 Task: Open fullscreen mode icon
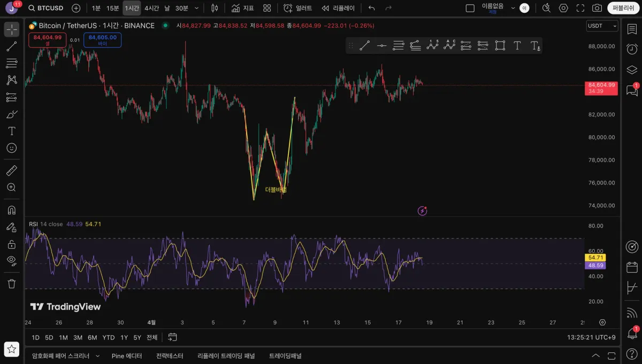580,8
